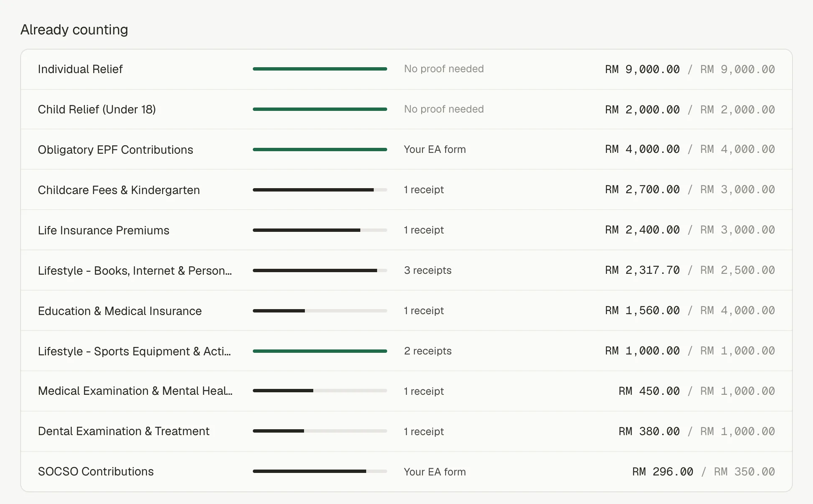
Task: Click the RM 1,560.00 amount
Action: pyautogui.click(x=642, y=310)
